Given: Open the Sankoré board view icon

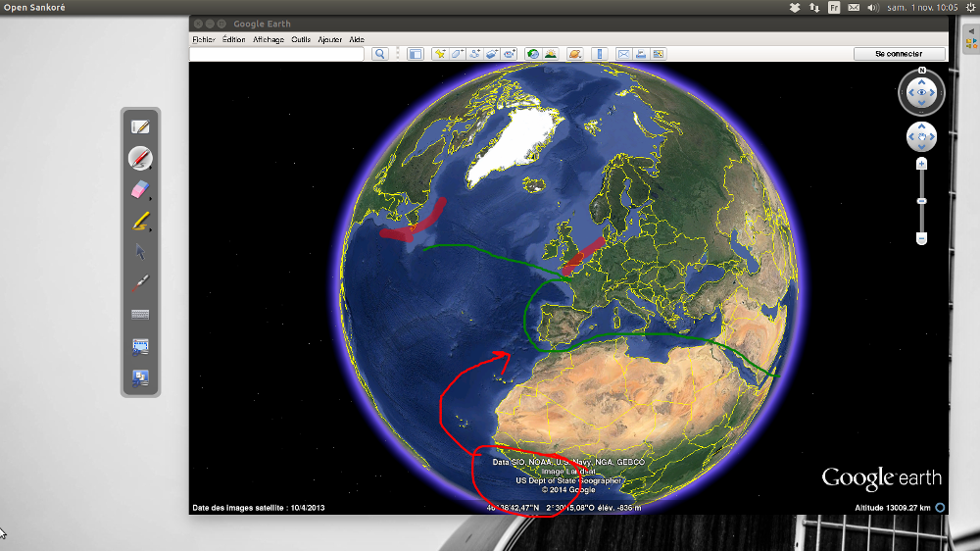Looking at the screenshot, I should tap(140, 126).
